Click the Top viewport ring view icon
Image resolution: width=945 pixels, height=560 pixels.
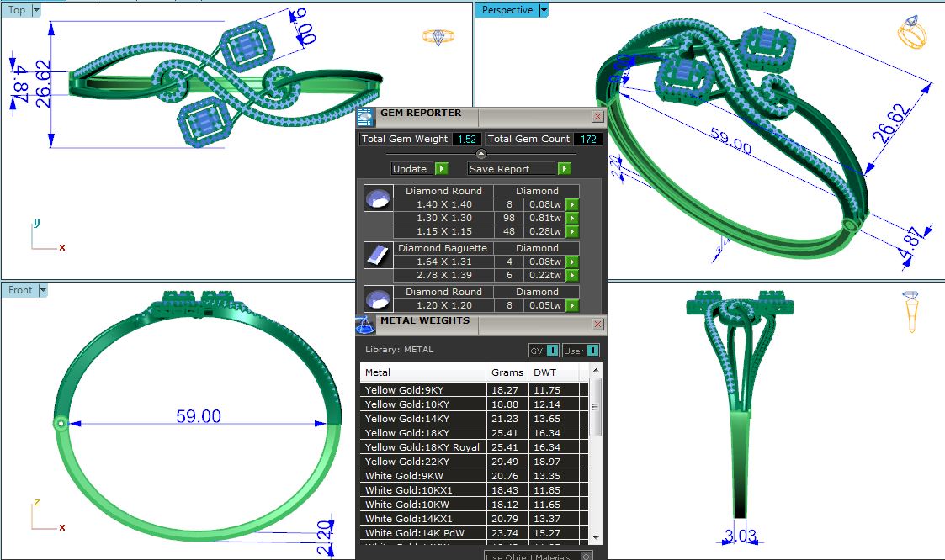438,37
